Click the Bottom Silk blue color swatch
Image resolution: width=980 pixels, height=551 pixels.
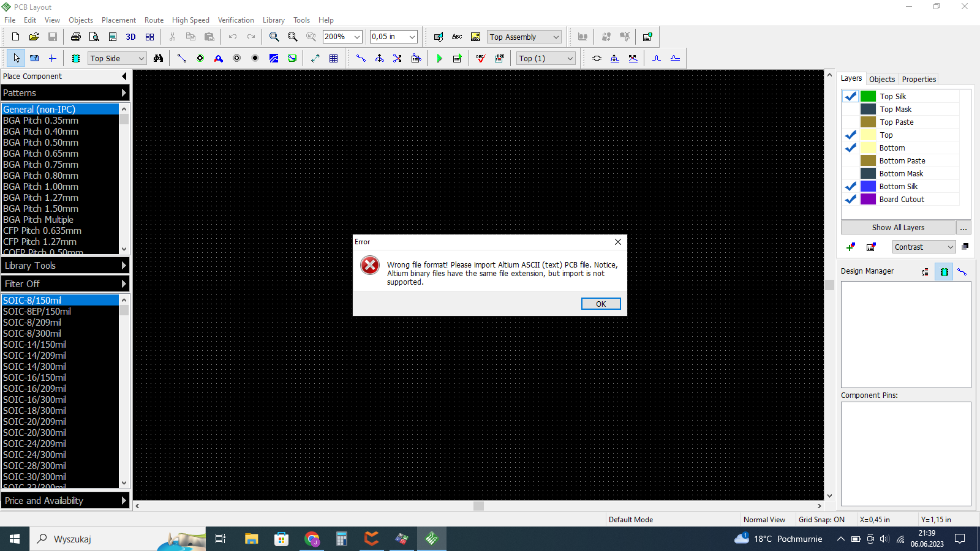tap(868, 186)
